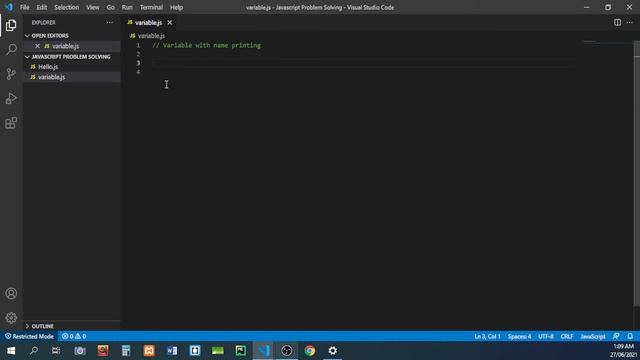Image resolution: width=640 pixels, height=360 pixels.
Task: Open notifications bell in status bar
Action: pos(630,336)
